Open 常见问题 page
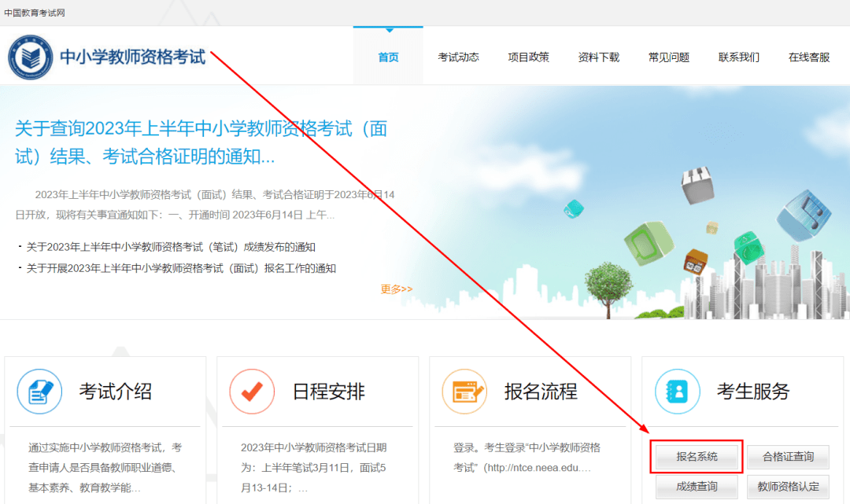Image resolution: width=850 pixels, height=504 pixels. (x=668, y=57)
